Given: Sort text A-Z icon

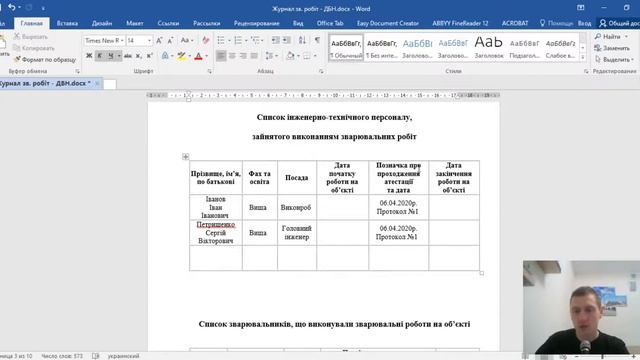Looking at the screenshot, I should [302, 40].
